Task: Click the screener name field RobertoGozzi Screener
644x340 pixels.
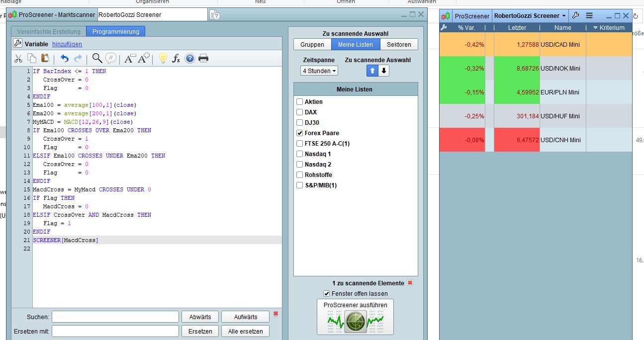Action: tap(152, 15)
